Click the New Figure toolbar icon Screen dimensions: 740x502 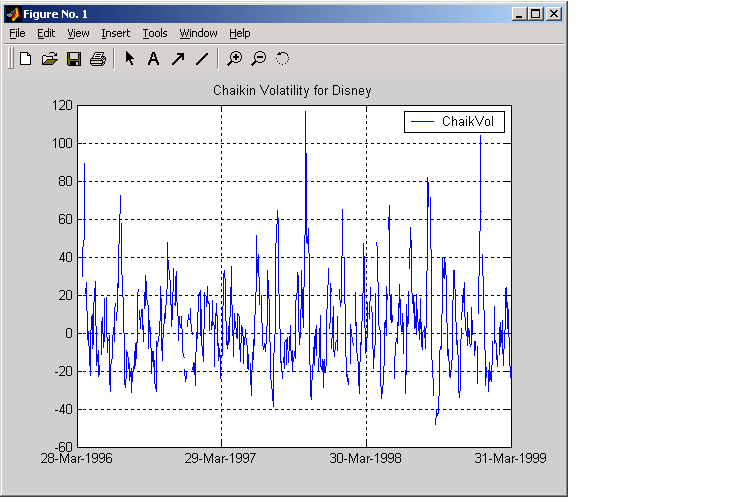pos(25,59)
